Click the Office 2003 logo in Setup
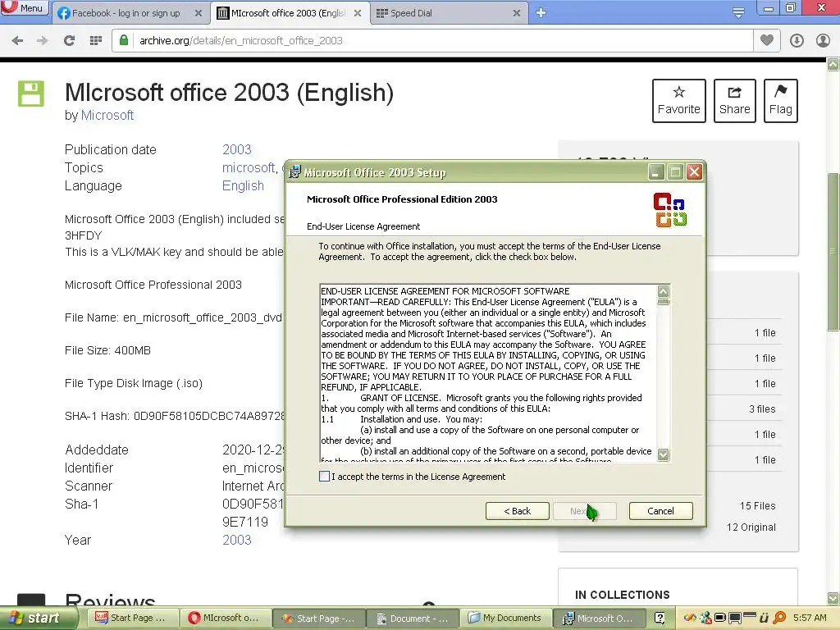 pos(670,210)
